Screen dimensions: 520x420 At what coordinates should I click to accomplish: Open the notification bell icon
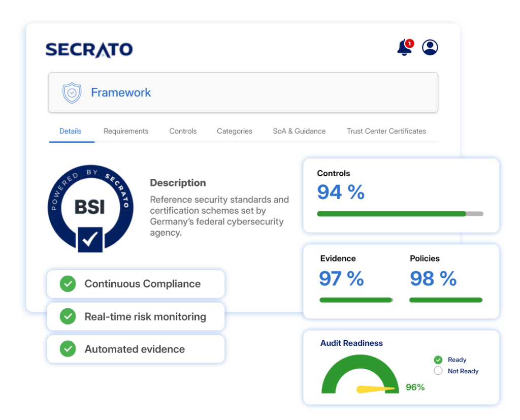tap(404, 47)
